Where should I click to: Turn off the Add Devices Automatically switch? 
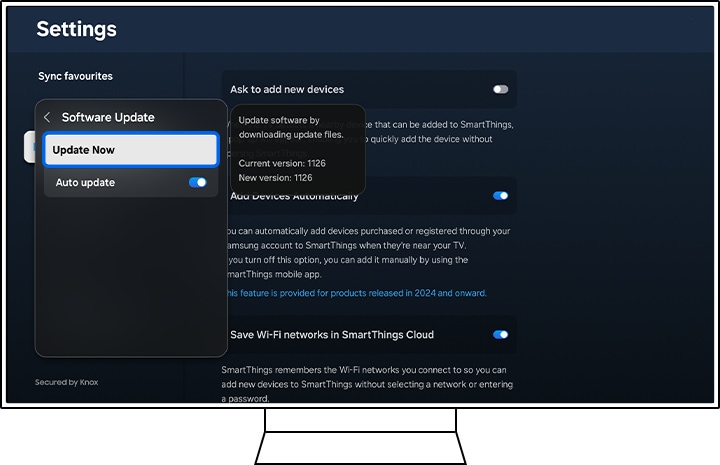(500, 196)
